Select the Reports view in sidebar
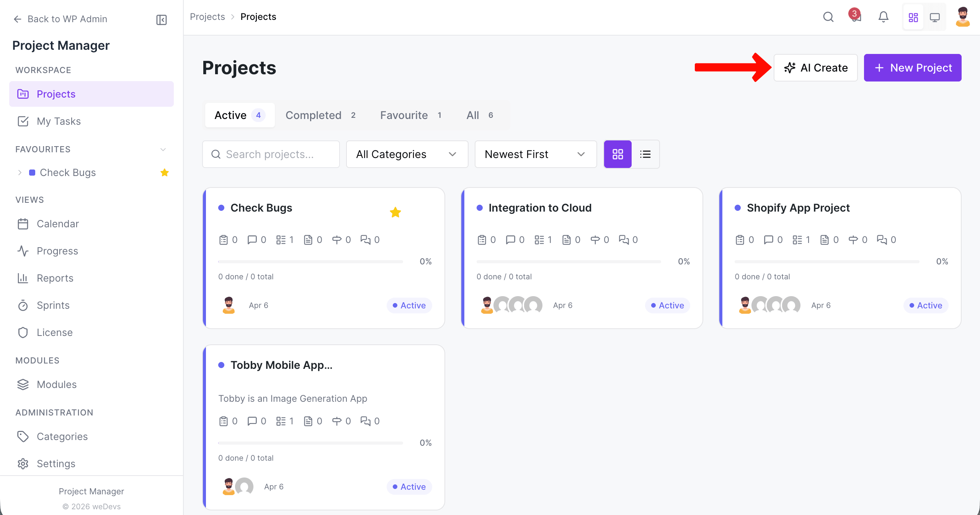 (x=55, y=278)
